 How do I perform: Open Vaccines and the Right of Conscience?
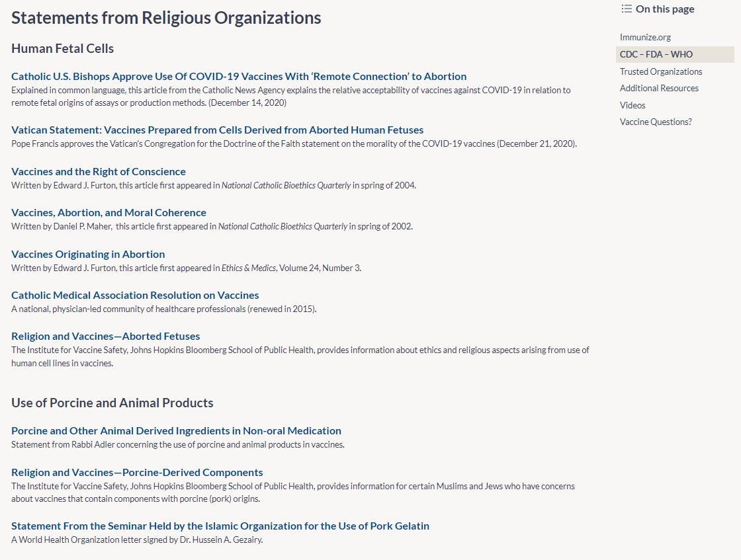click(x=99, y=172)
